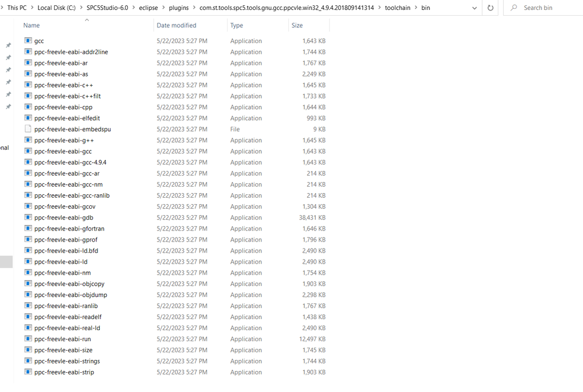The width and height of the screenshot is (583, 392).
Task: Click the ppc-freevle-eabi-ar file icon
Action: [x=28, y=63]
